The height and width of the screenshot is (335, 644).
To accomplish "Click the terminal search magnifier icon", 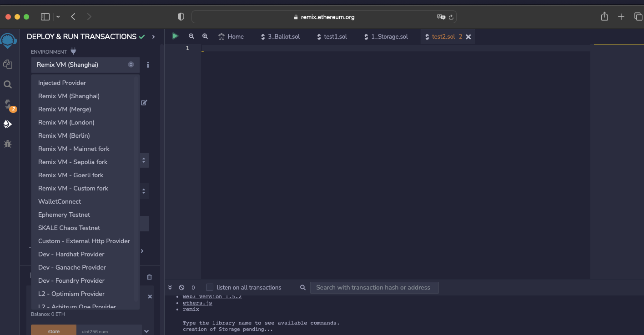I will tap(303, 287).
